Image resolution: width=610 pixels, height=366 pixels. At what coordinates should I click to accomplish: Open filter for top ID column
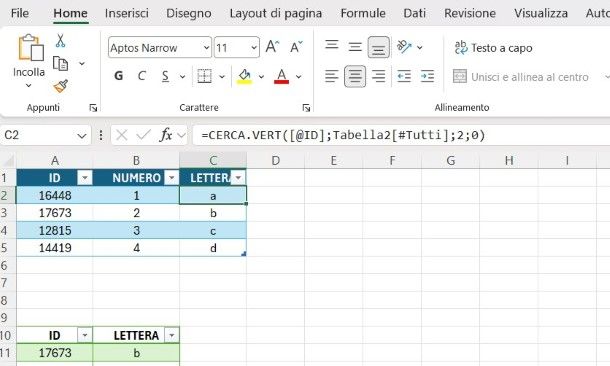(84, 178)
